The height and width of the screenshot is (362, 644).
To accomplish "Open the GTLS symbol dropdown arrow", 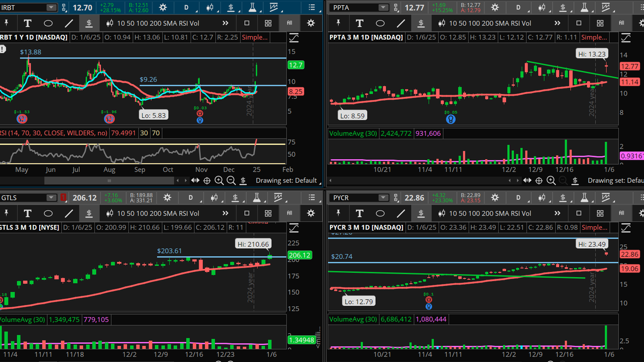I will (51, 197).
